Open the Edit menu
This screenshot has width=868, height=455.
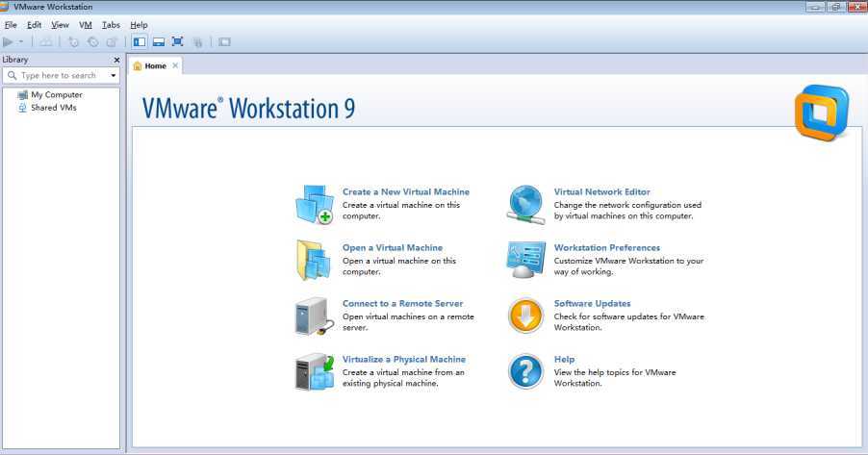(35, 25)
